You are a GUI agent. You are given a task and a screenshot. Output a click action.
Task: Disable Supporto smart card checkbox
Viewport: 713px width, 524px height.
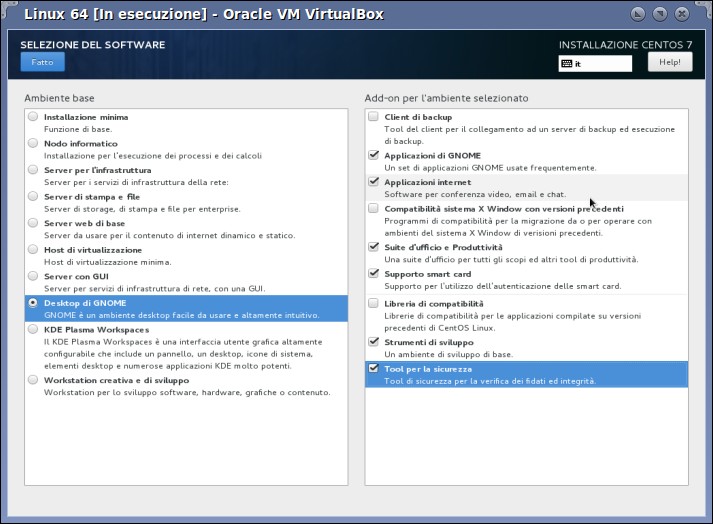click(x=373, y=273)
